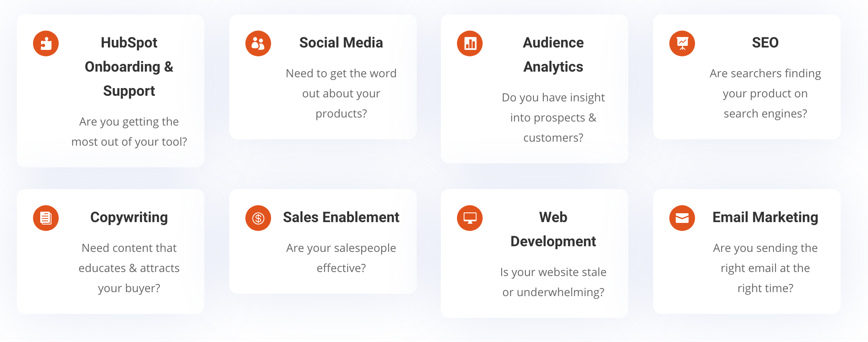
Task: Select the Audience Analytics bar chart icon
Action: (470, 43)
